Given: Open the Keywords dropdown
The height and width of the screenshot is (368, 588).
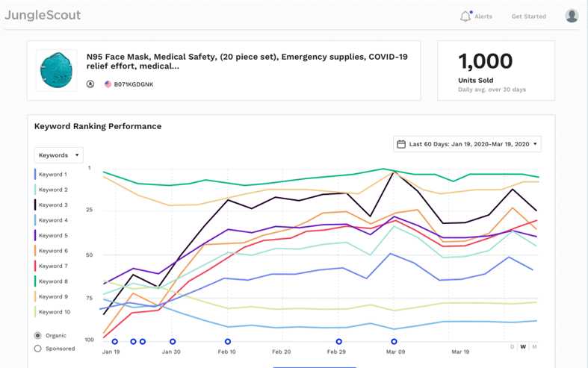Looking at the screenshot, I should point(59,155).
